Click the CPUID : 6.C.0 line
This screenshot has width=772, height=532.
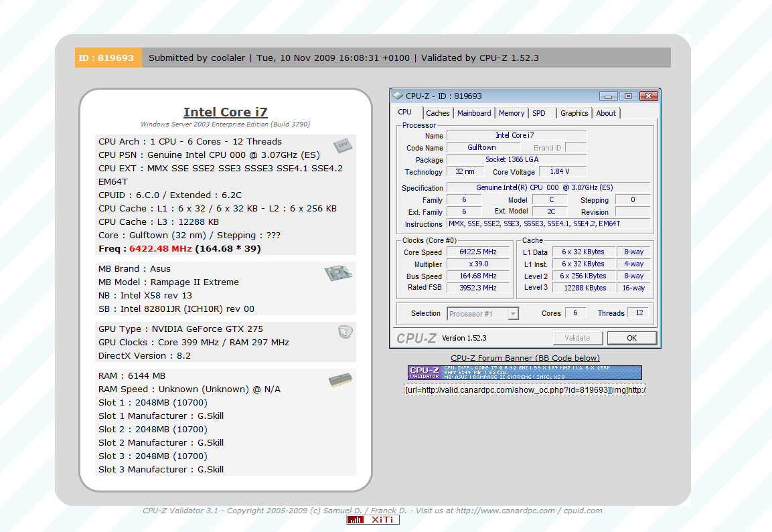(170, 195)
